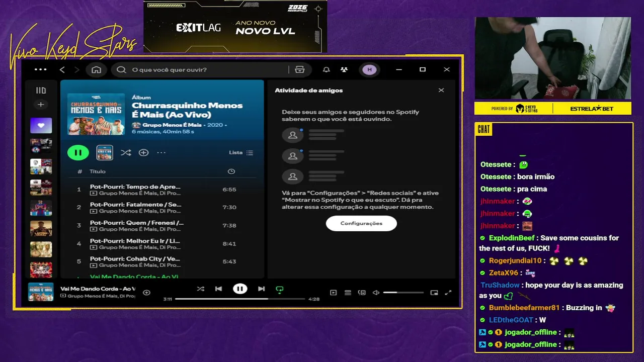Go back with the left arrow
The width and height of the screenshot is (644, 362).
point(62,69)
